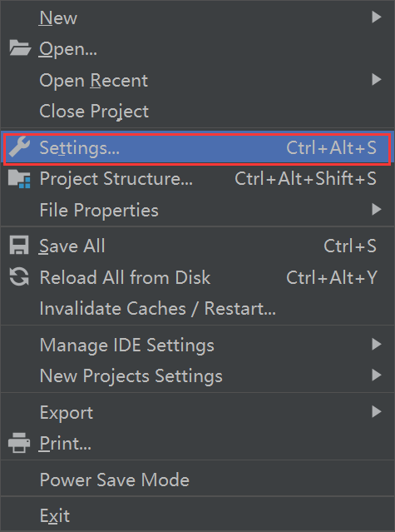Click the Project Structure folder icon
Screen dimensions: 395x532
[19, 179]
